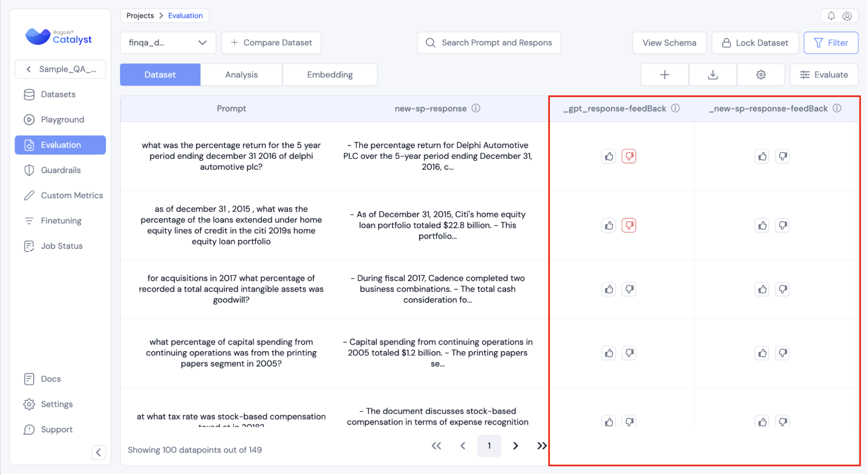Click the Search Prompt and Response field

click(x=489, y=42)
